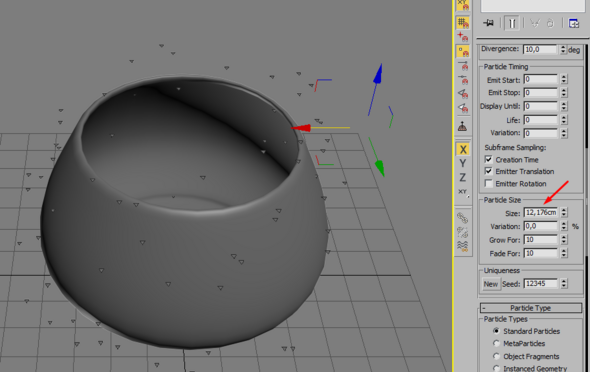The width and height of the screenshot is (590, 372).
Task: Restrict transform to Z axis
Action: 463,178
